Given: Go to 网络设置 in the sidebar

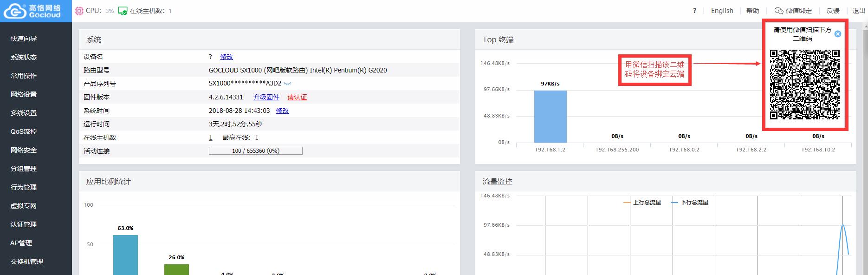Looking at the screenshot, I should (24, 94).
